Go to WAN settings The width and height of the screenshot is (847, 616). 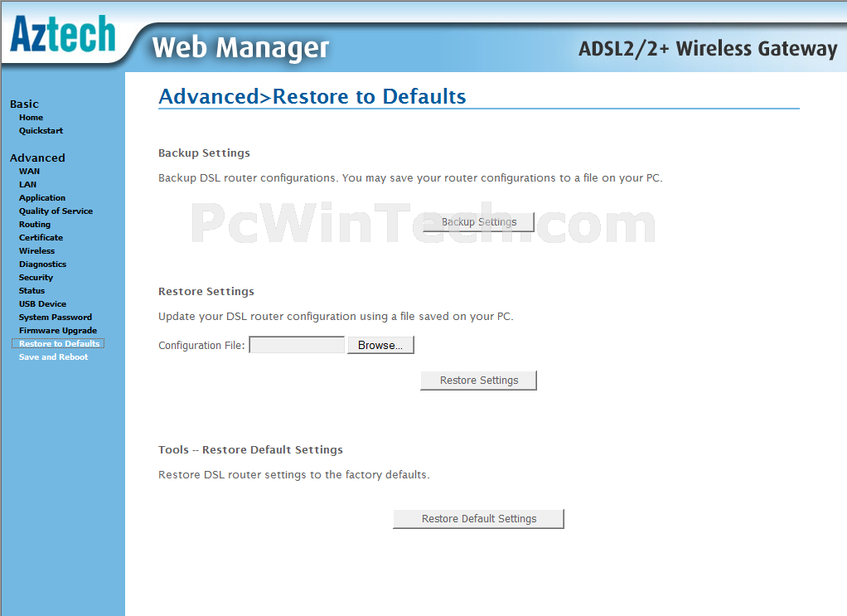(29, 172)
